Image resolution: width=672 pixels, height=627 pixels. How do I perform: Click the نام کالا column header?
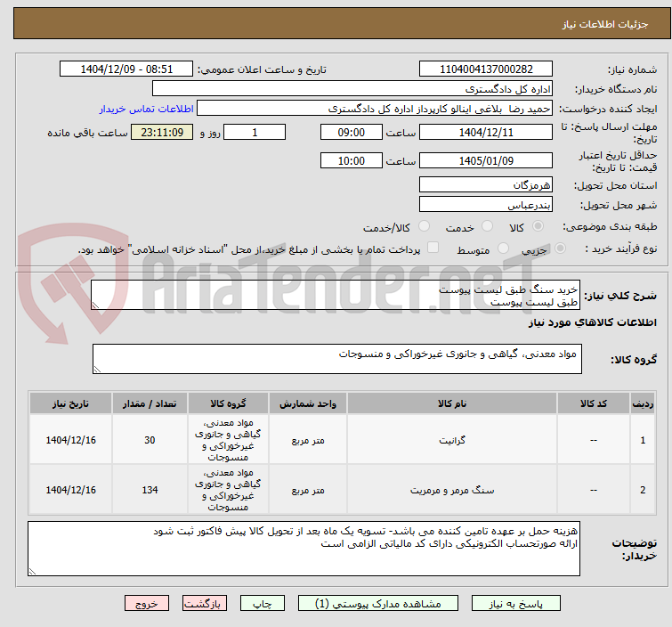click(x=452, y=403)
